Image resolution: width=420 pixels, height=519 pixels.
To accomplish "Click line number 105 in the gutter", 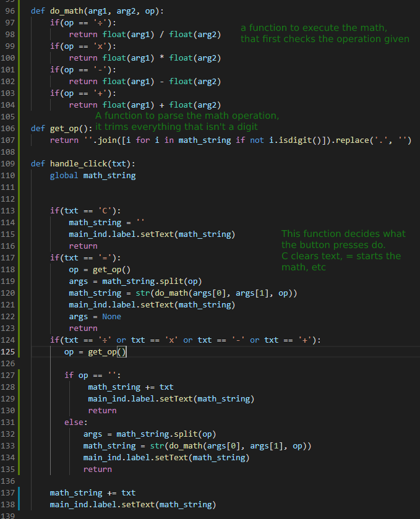I will click(x=7, y=117).
